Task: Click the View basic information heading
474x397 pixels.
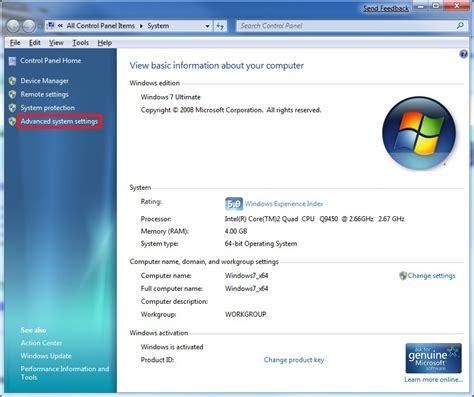Action: coord(217,66)
